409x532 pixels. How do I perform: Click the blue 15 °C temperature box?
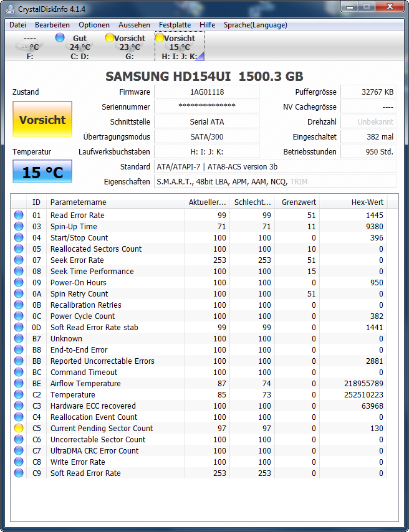tap(42, 172)
